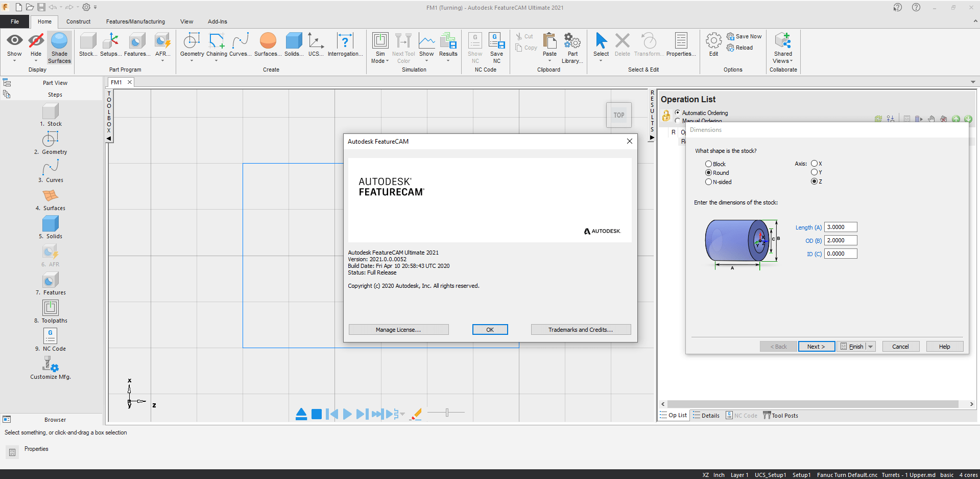The width and height of the screenshot is (980, 479).
Task: Click the operation list lock icon
Action: tap(666, 116)
